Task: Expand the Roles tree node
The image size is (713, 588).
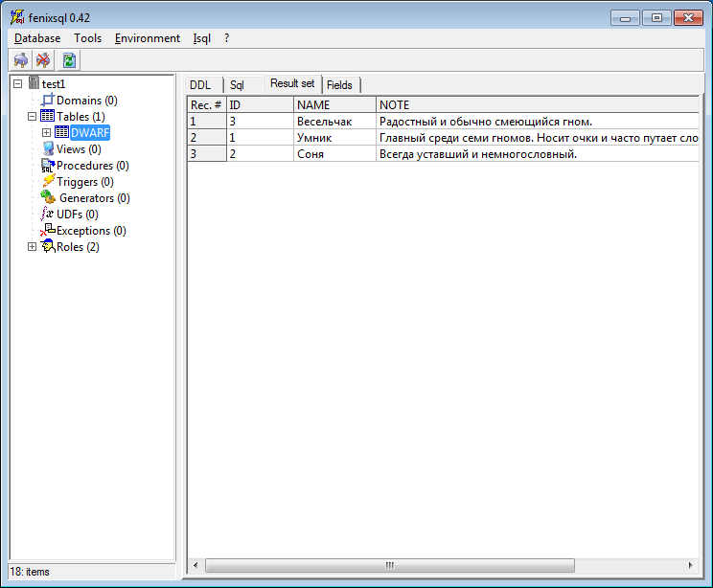Action: click(32, 247)
